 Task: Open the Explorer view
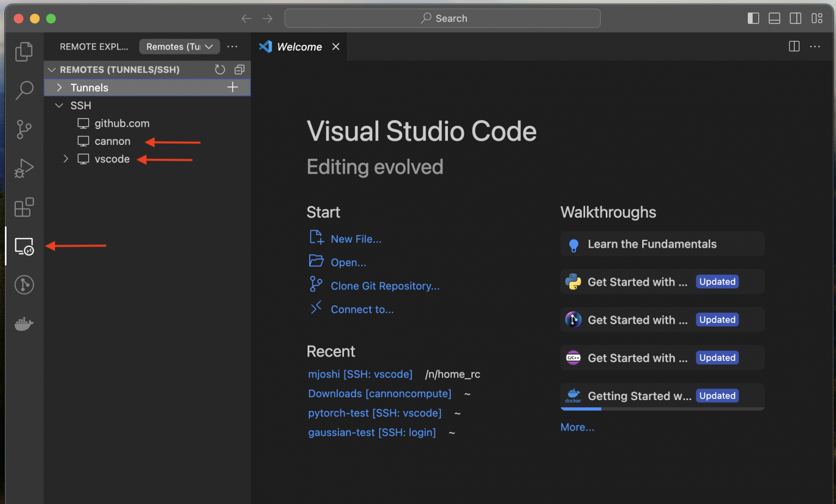24,51
